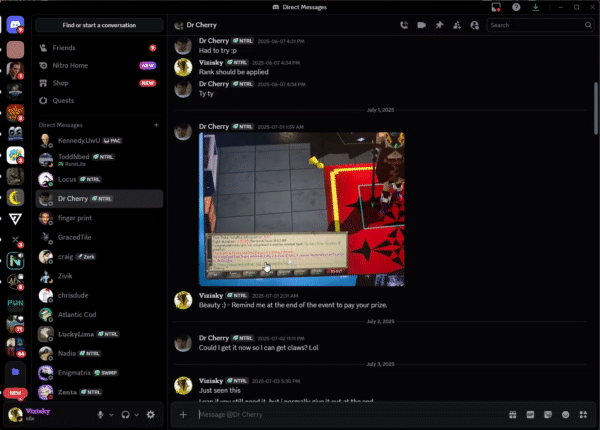
Task: Open the screenshot image from Dr Cherry
Action: pyautogui.click(x=301, y=209)
